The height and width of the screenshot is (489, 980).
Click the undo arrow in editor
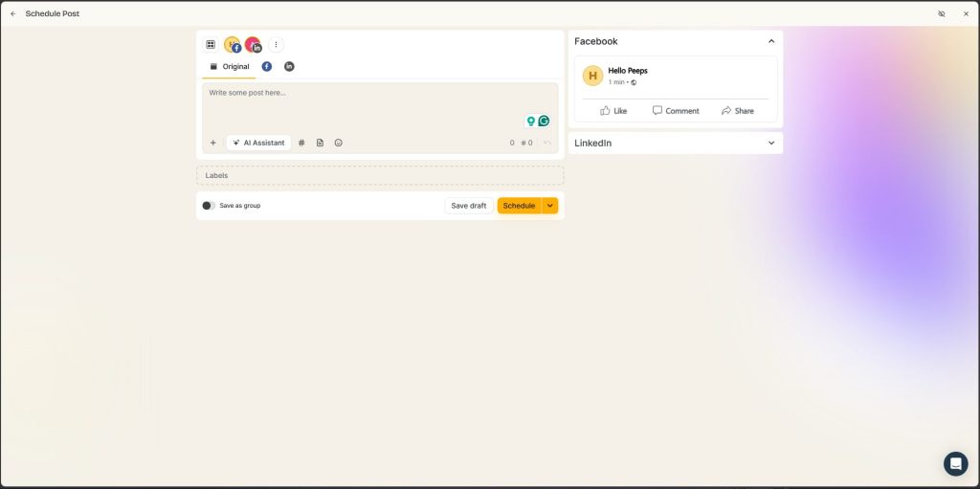click(547, 143)
